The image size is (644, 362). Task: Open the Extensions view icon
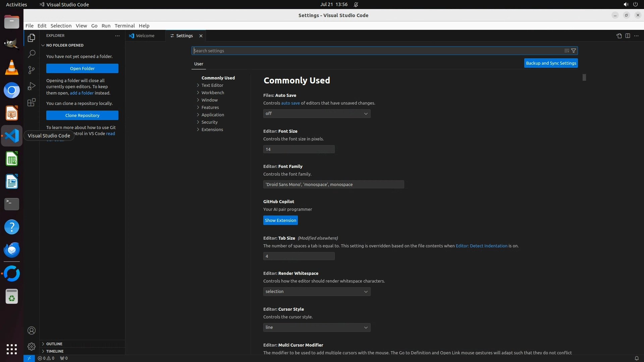click(32, 102)
